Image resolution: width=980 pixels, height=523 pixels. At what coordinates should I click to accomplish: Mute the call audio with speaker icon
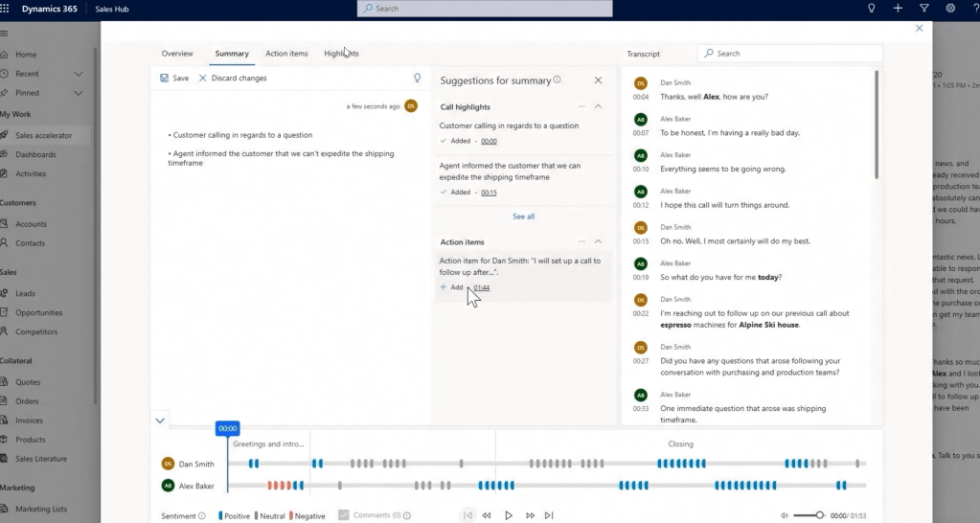click(x=785, y=515)
